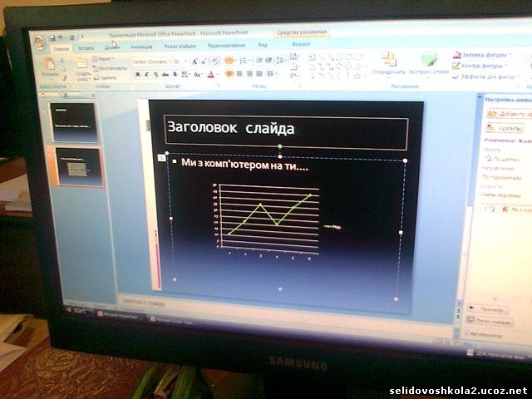Toggle Strikethrough (abc) formatting
The height and width of the screenshot is (399, 532).
pos(165,74)
